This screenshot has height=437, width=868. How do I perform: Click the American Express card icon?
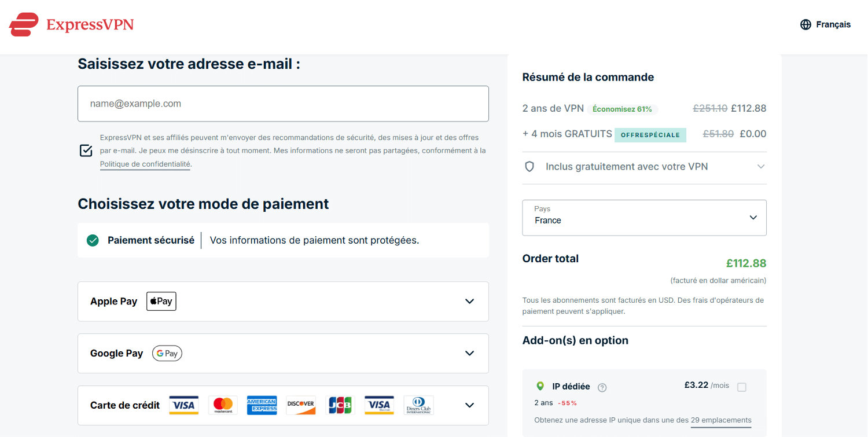coord(262,405)
